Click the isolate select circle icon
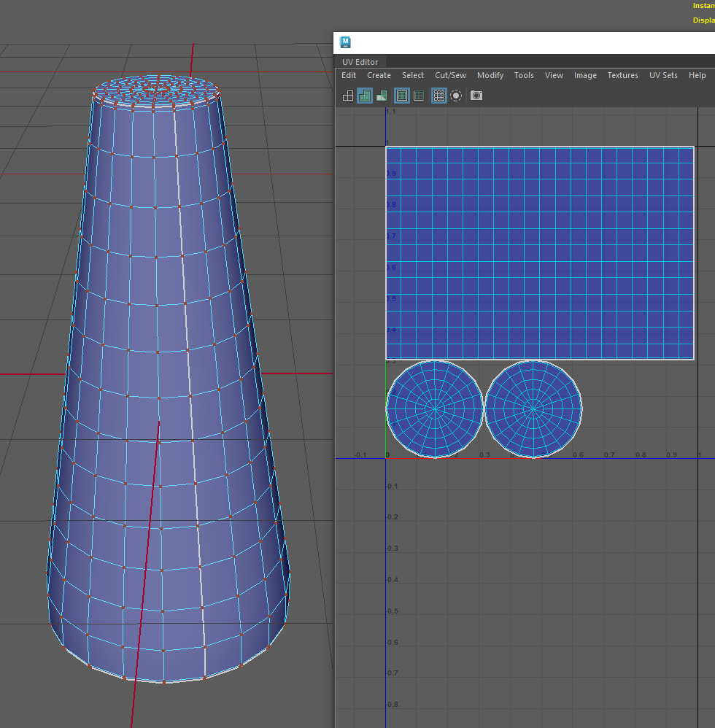 tap(456, 96)
